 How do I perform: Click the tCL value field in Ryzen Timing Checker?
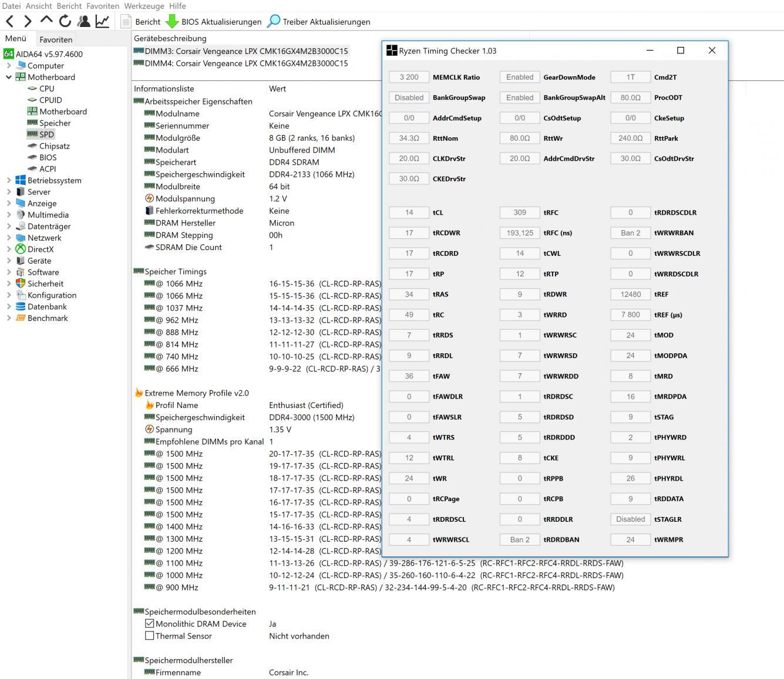[x=409, y=212]
